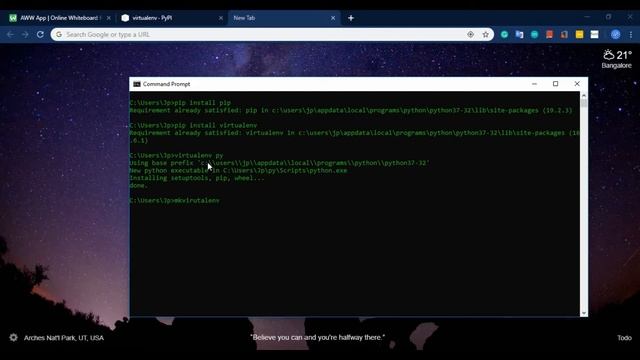Image resolution: width=640 pixels, height=360 pixels.
Task: Open the red extension icon in toolbar
Action: tap(549, 35)
